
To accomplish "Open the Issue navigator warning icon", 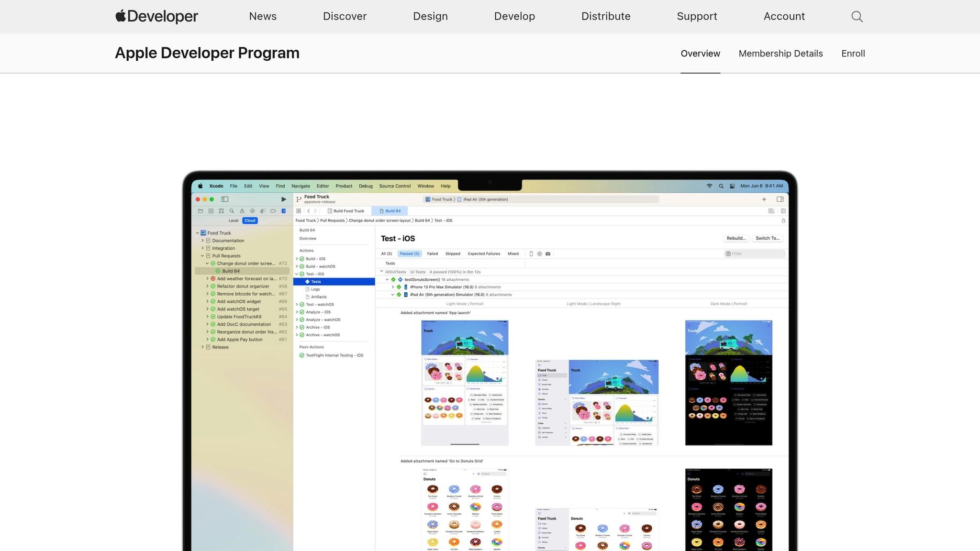I will point(242,210).
